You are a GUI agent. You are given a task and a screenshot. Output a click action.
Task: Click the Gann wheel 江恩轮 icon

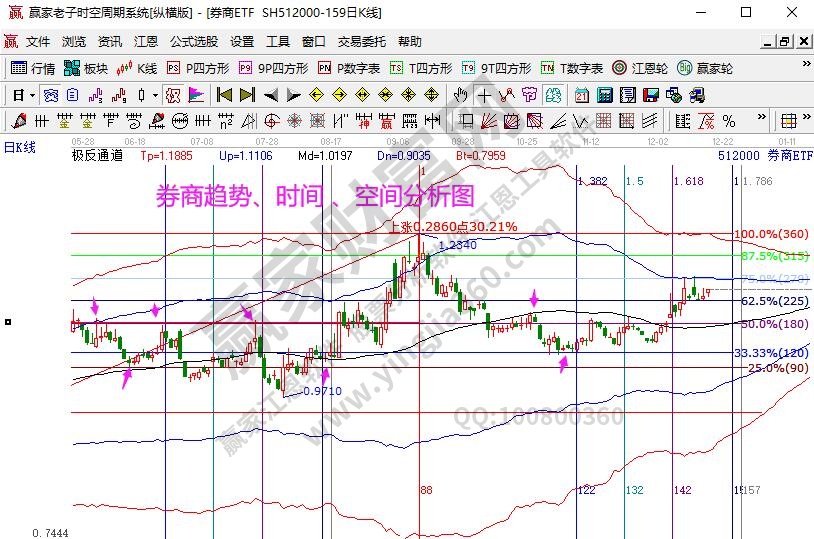[x=640, y=68]
